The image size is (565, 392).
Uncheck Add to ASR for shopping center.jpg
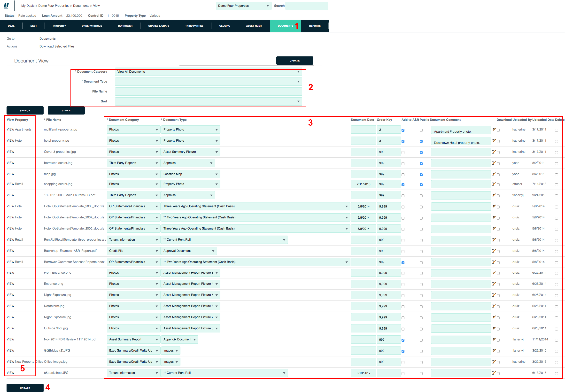pos(403,185)
